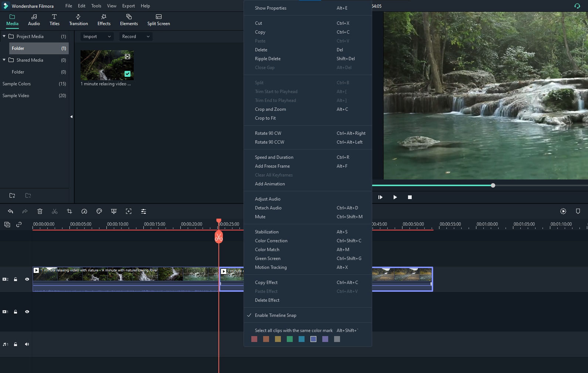
Task: Click the trash delete icon in timeline toolbar
Action: (40, 211)
